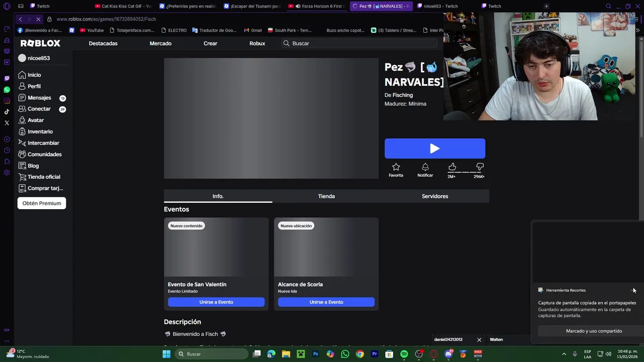
Task: Click the browser address bar URL
Action: tap(106, 19)
